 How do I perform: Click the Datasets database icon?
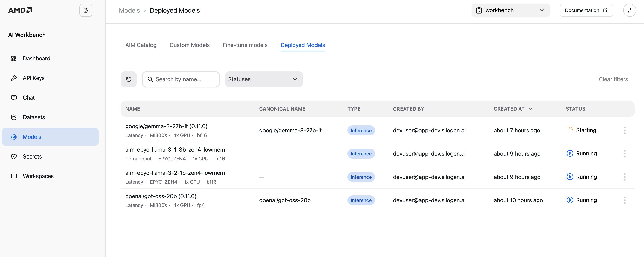point(14,117)
